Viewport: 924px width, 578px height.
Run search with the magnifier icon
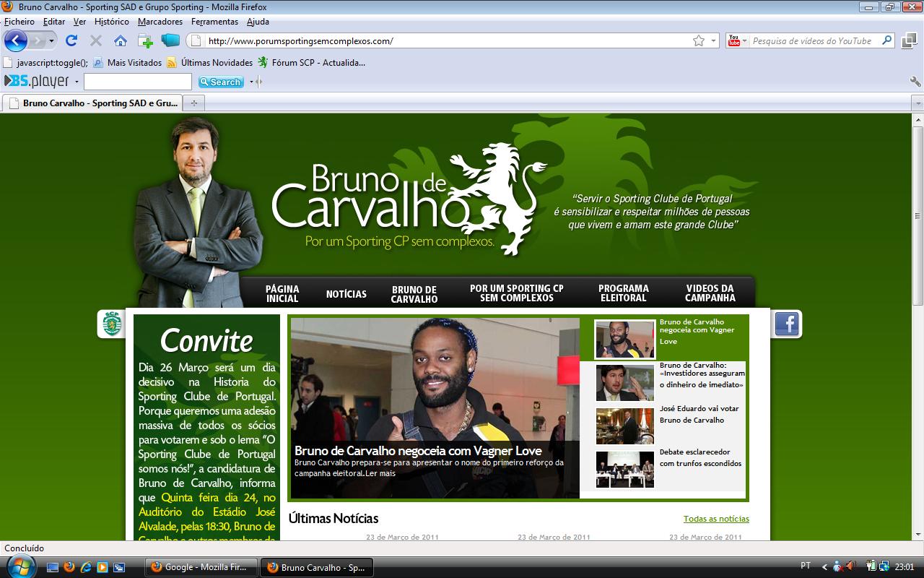click(888, 40)
